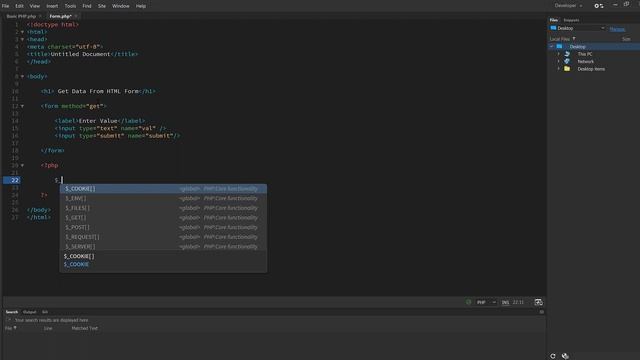Click the Local Files sort arrow
Screen dimensions: 640x360
coord(574,39)
